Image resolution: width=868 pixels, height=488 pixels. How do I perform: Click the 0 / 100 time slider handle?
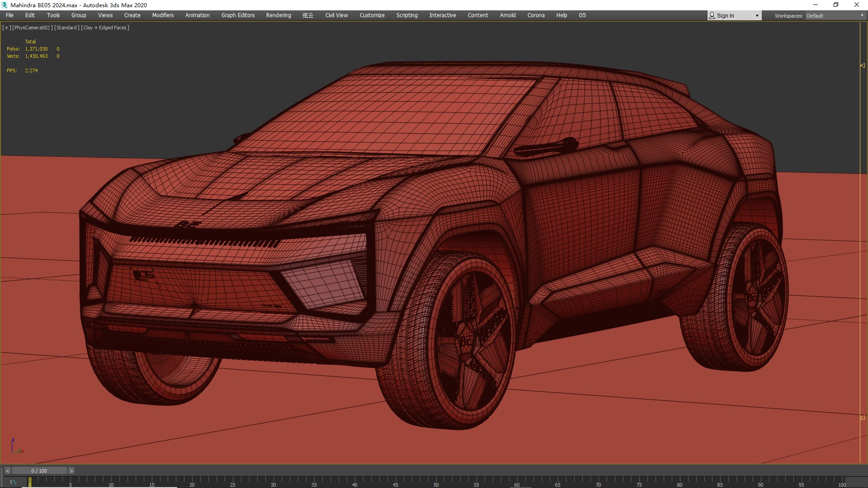click(39, 471)
